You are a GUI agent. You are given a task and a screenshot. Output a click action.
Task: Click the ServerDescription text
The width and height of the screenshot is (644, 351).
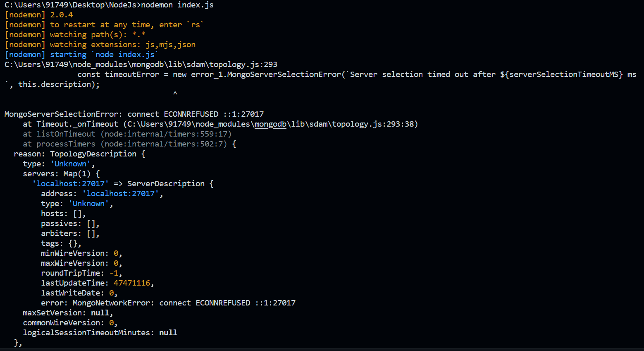(x=166, y=184)
